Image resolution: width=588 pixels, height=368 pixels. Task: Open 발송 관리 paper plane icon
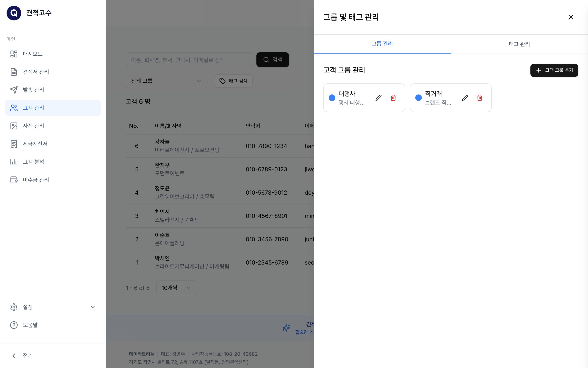coord(14,90)
